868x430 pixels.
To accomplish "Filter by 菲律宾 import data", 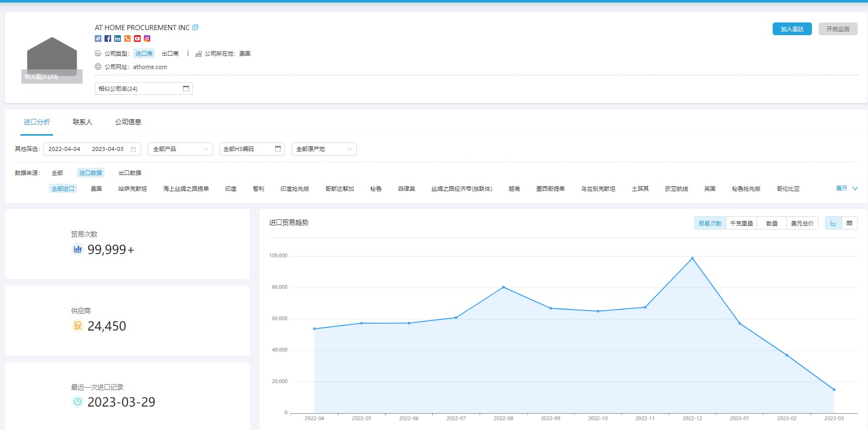I will pos(406,189).
